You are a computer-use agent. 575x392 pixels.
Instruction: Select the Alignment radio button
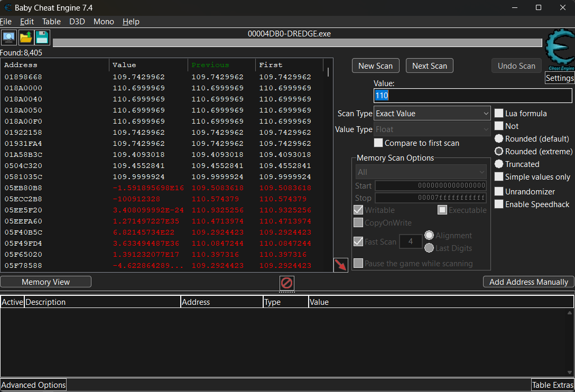point(429,235)
